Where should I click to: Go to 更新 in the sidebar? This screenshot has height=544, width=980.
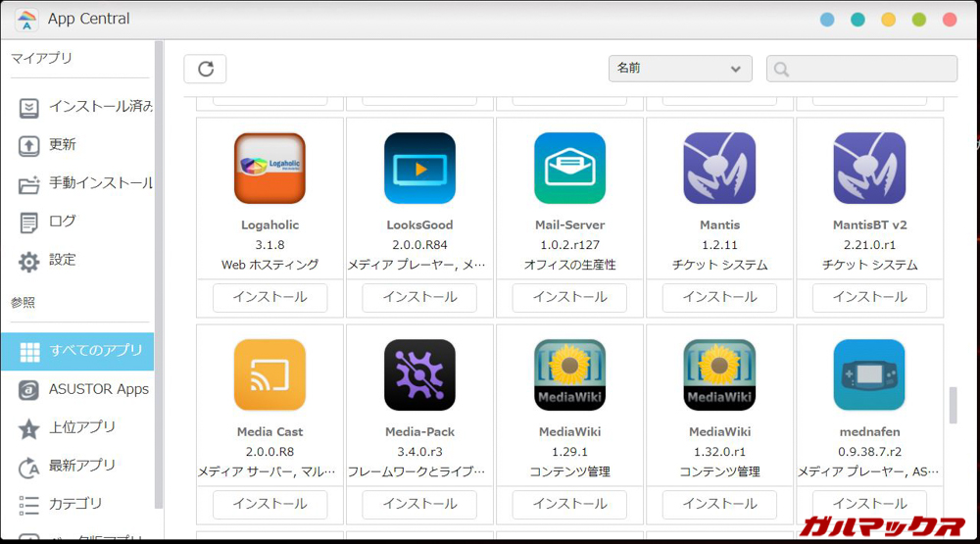(x=63, y=145)
